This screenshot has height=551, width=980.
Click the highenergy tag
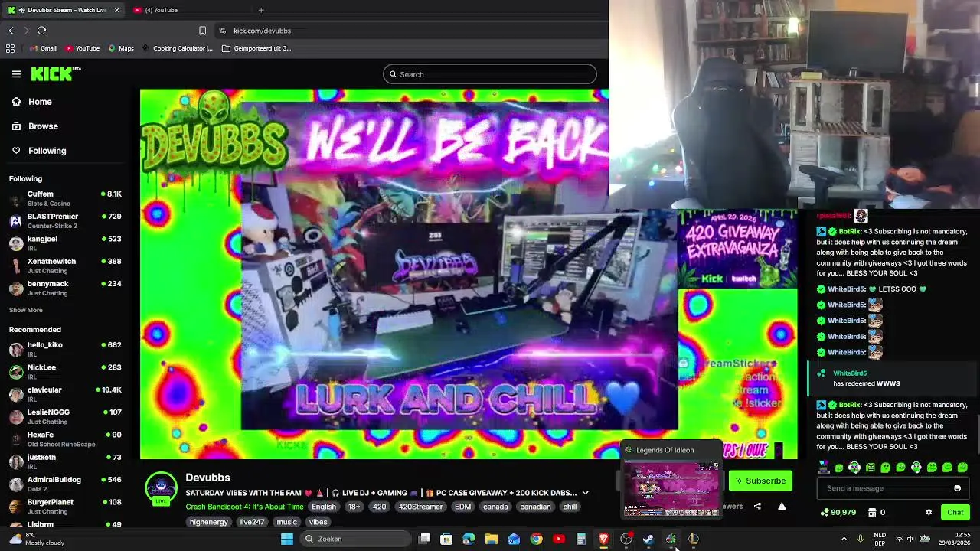point(209,522)
